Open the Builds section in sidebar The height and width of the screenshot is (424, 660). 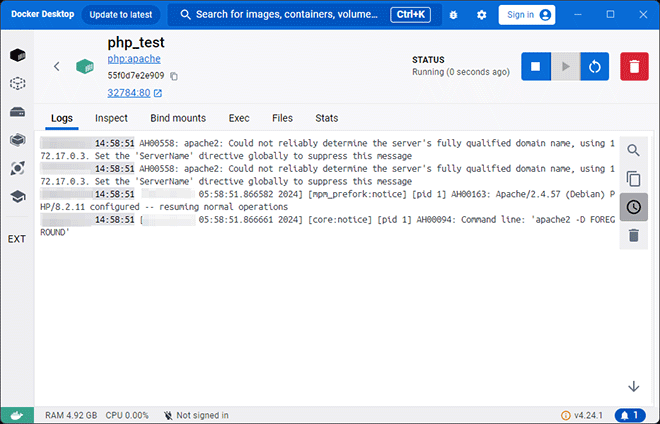pos(17,140)
